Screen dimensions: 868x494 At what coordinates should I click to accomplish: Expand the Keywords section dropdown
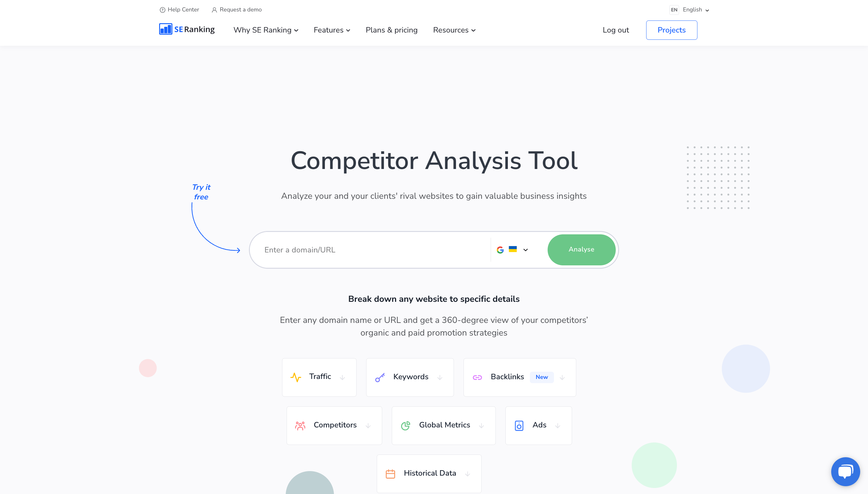[440, 377]
